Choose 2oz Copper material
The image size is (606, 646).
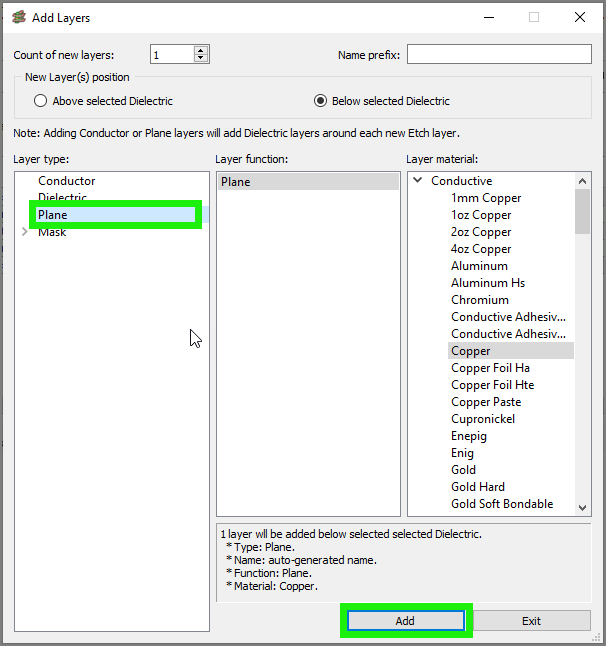[481, 232]
